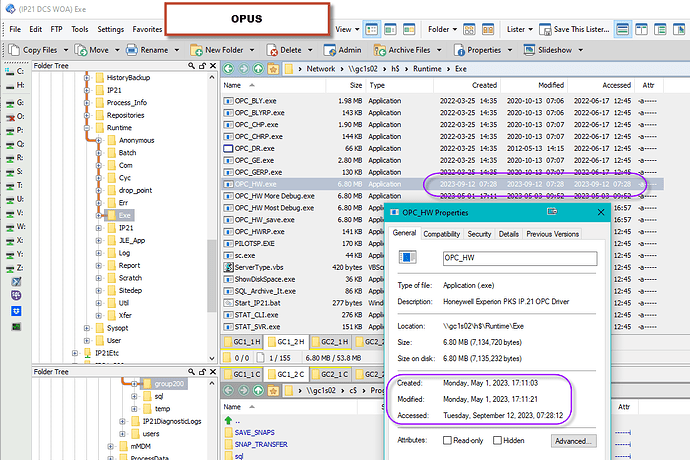Click the Rename toolbar icon
690x460 pixels.
point(132,50)
